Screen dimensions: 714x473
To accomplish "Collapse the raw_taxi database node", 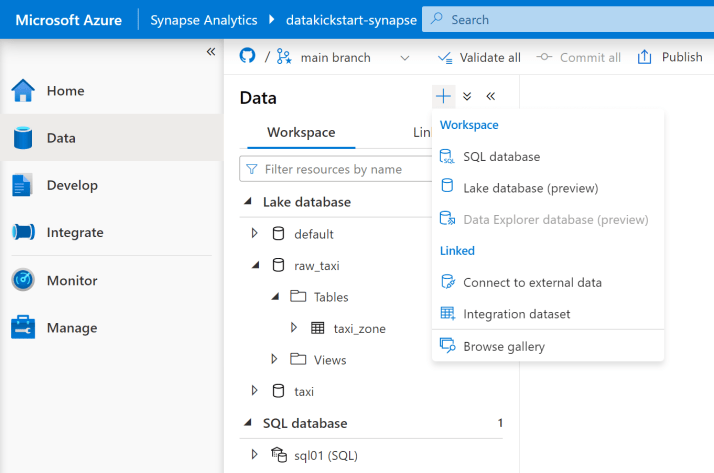I will (x=255, y=265).
